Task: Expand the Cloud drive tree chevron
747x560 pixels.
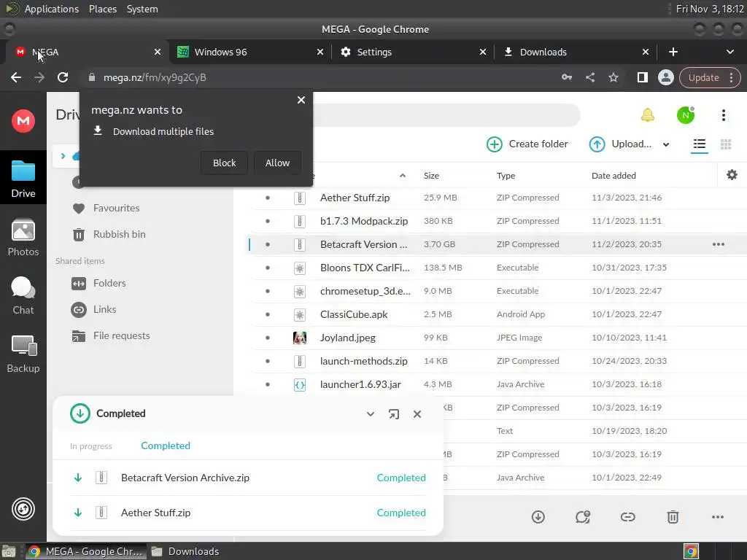Action: point(63,156)
